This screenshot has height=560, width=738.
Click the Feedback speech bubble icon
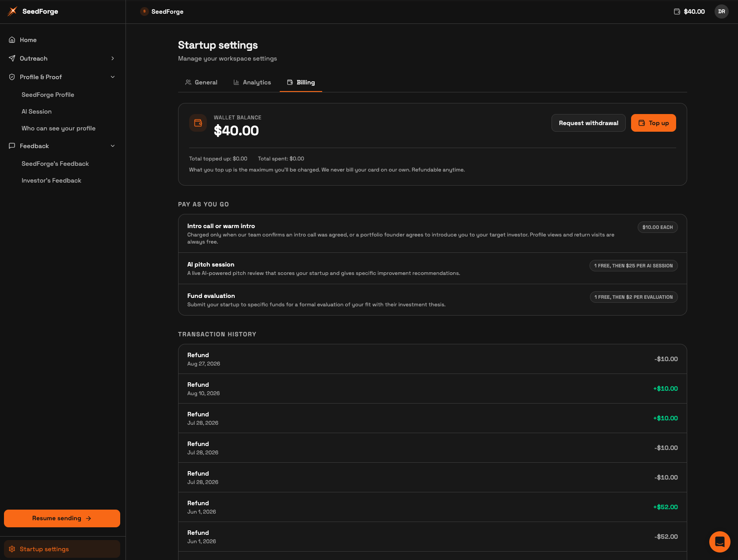point(12,146)
